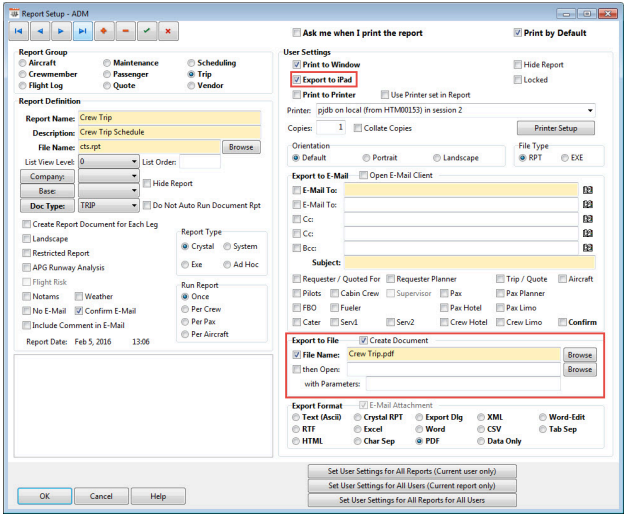625x514 pixels.
Task: Select PDF export format radio
Action: [419, 441]
